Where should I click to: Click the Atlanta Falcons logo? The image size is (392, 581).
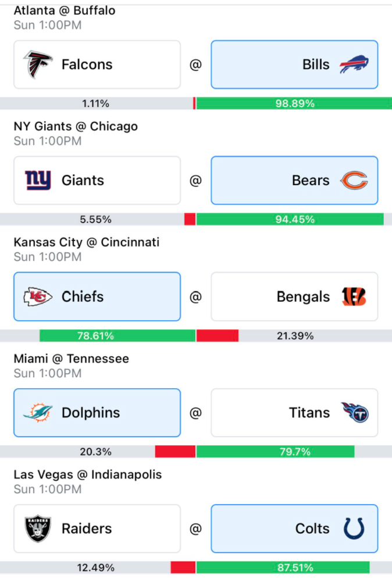coord(38,65)
